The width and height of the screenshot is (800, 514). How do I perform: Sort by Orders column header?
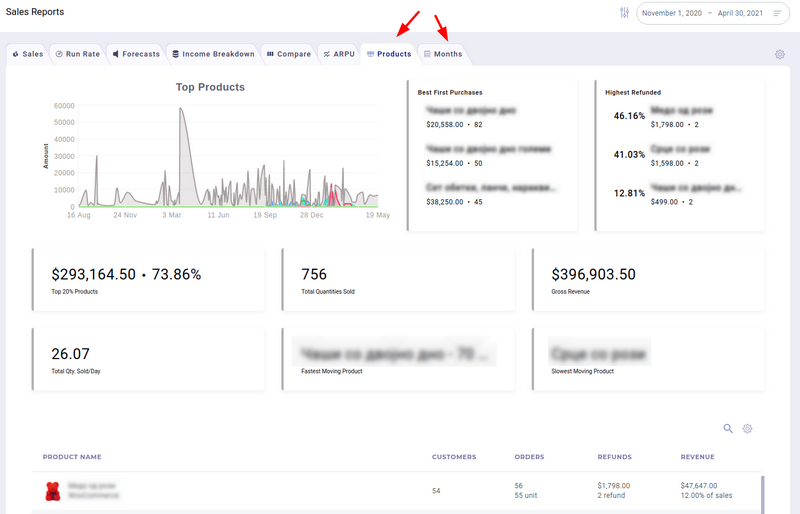click(x=529, y=457)
